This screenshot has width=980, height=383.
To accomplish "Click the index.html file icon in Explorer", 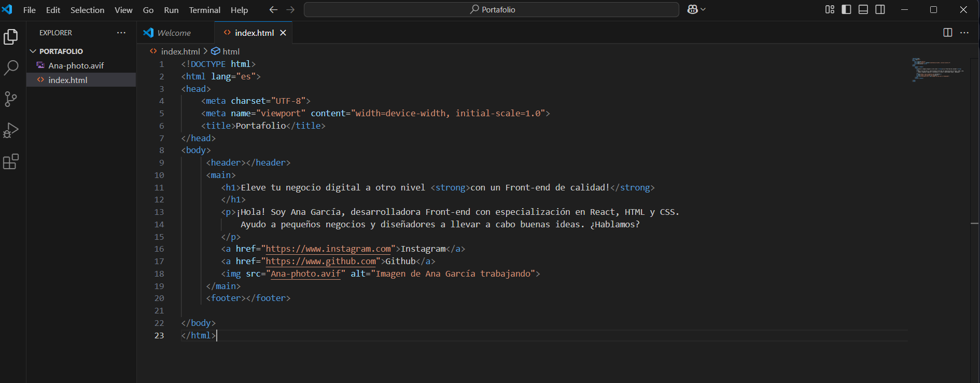I will pos(40,80).
